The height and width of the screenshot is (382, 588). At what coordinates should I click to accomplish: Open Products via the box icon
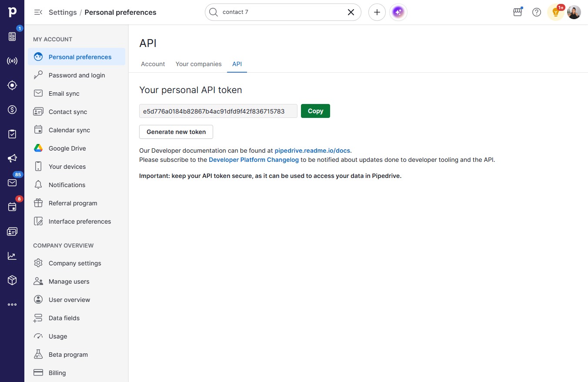(x=12, y=280)
